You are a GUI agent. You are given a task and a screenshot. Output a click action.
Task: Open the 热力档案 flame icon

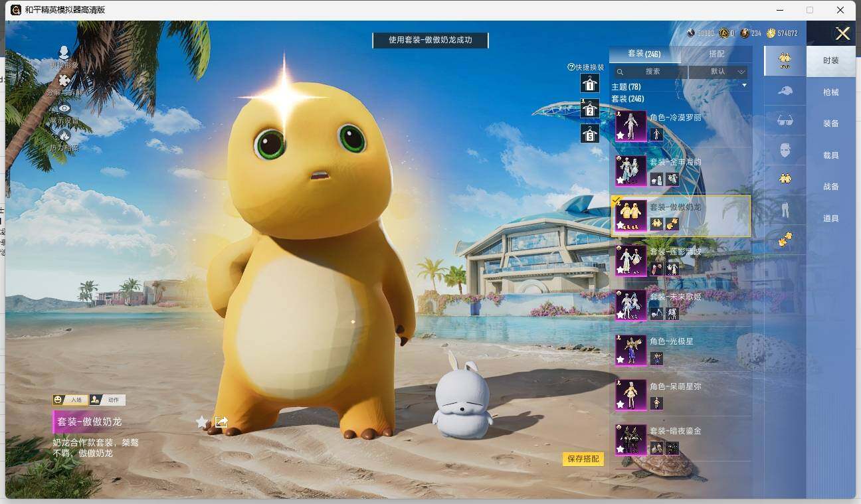click(64, 135)
